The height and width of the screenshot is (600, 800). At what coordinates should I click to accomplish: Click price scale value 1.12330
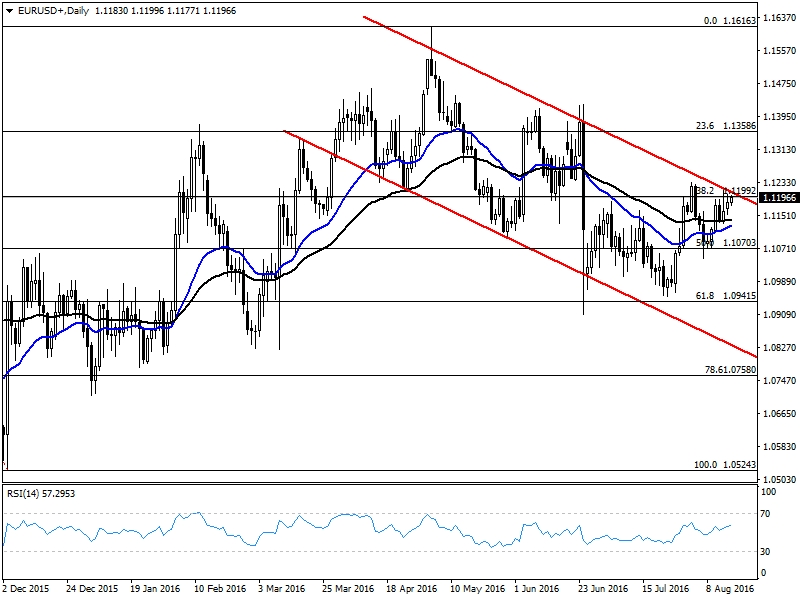[780, 183]
